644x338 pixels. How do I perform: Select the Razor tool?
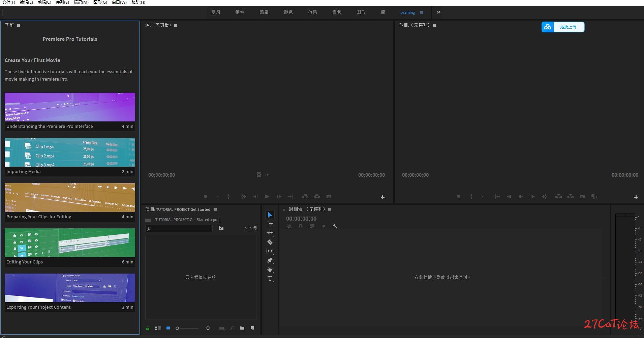point(270,242)
